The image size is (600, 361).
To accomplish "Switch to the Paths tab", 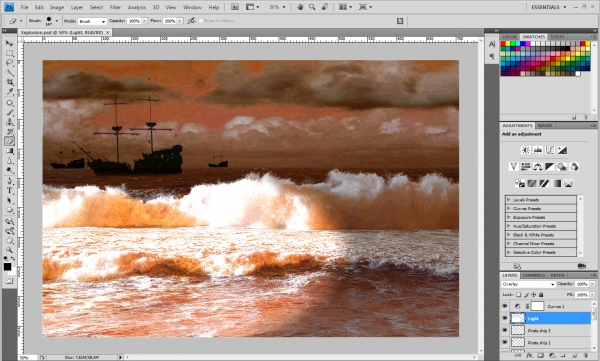I will click(x=558, y=275).
